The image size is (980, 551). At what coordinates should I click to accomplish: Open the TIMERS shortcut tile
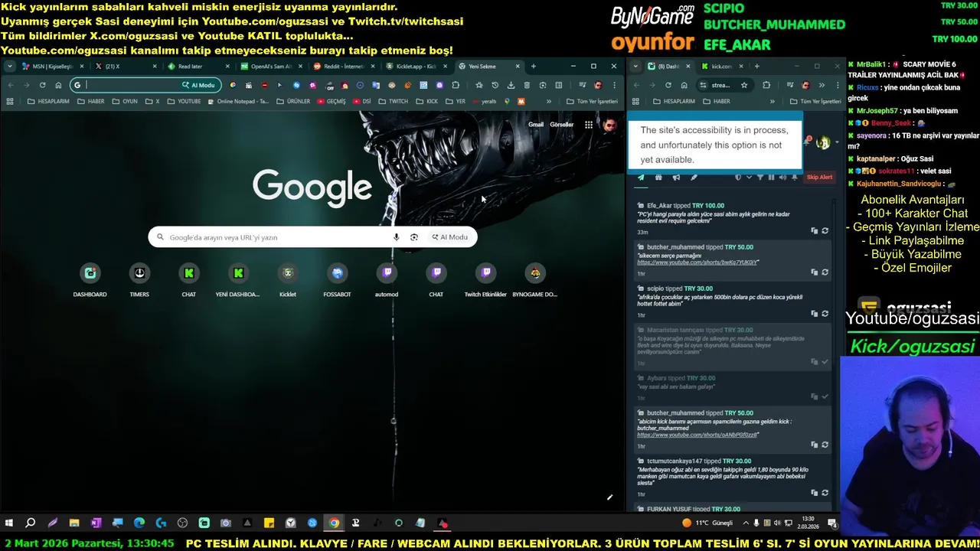pyautogui.click(x=139, y=280)
